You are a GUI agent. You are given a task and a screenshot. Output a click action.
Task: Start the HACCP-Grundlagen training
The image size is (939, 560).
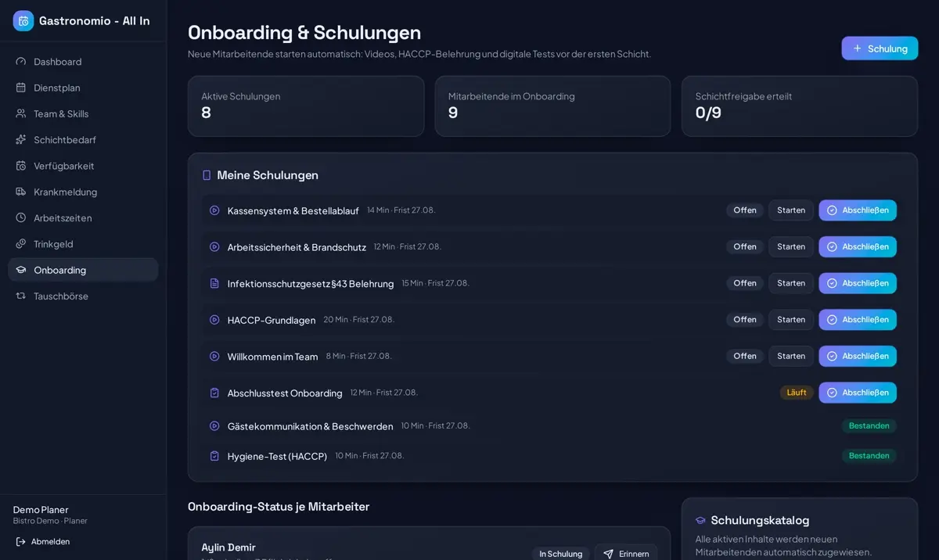[791, 320]
